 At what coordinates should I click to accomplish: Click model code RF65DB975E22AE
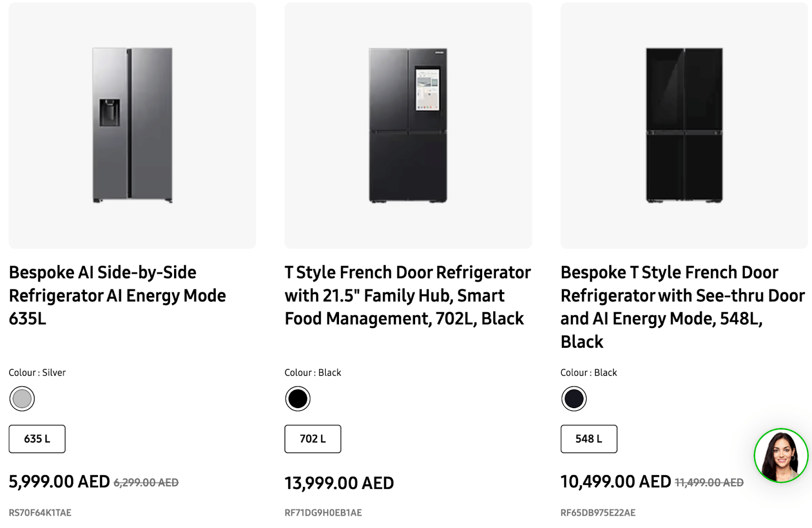pos(598,513)
